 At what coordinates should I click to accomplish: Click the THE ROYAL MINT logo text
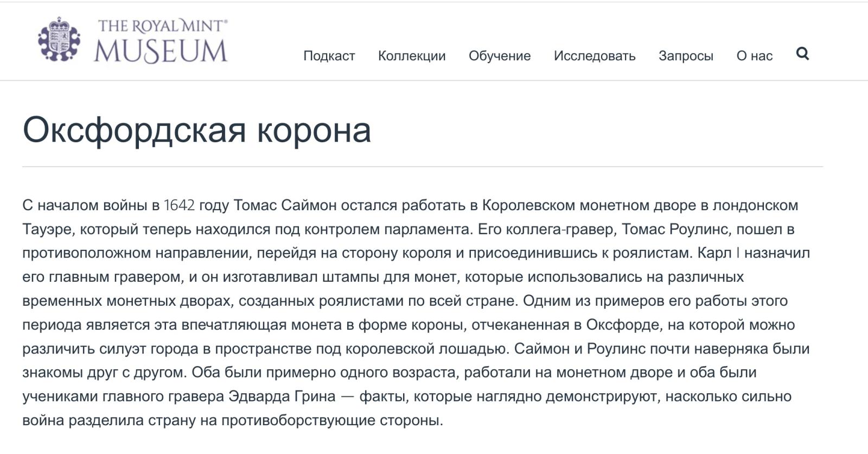coord(163,26)
